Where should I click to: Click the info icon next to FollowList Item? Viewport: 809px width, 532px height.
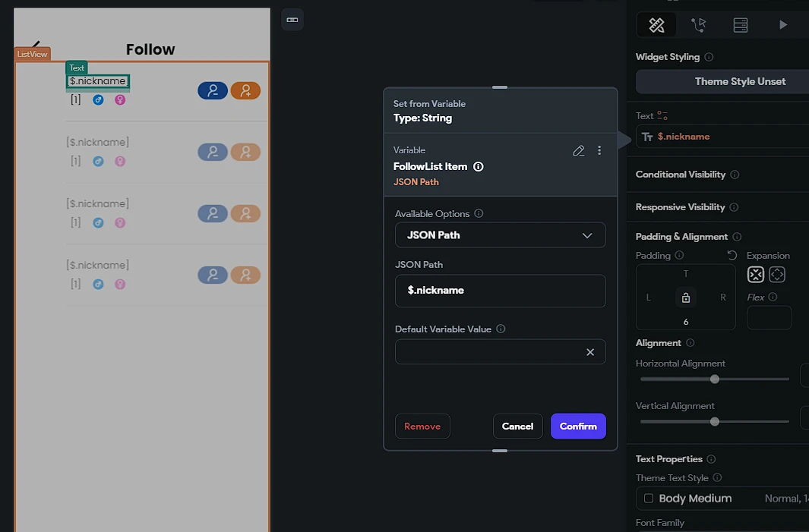click(x=479, y=167)
